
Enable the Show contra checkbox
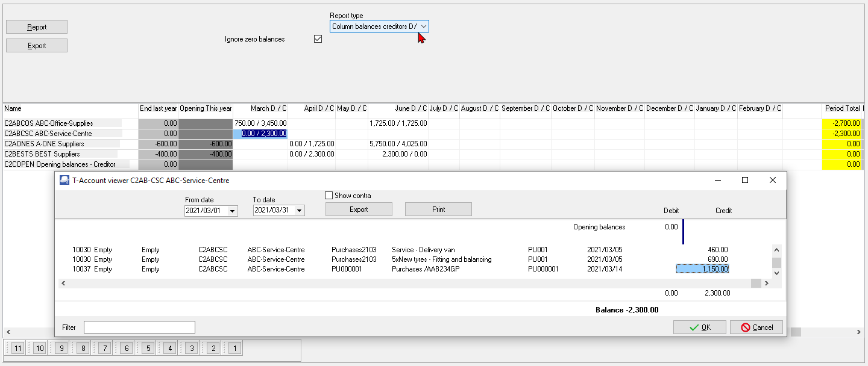tap(329, 196)
